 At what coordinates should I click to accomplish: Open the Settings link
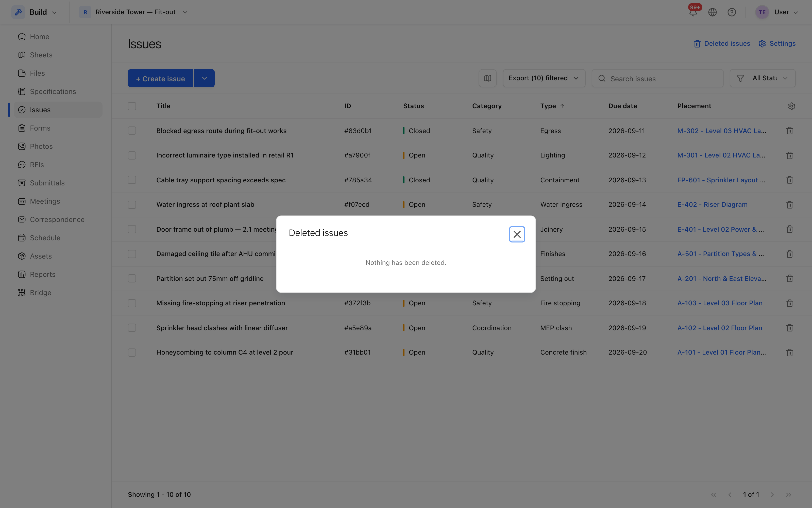point(777,44)
